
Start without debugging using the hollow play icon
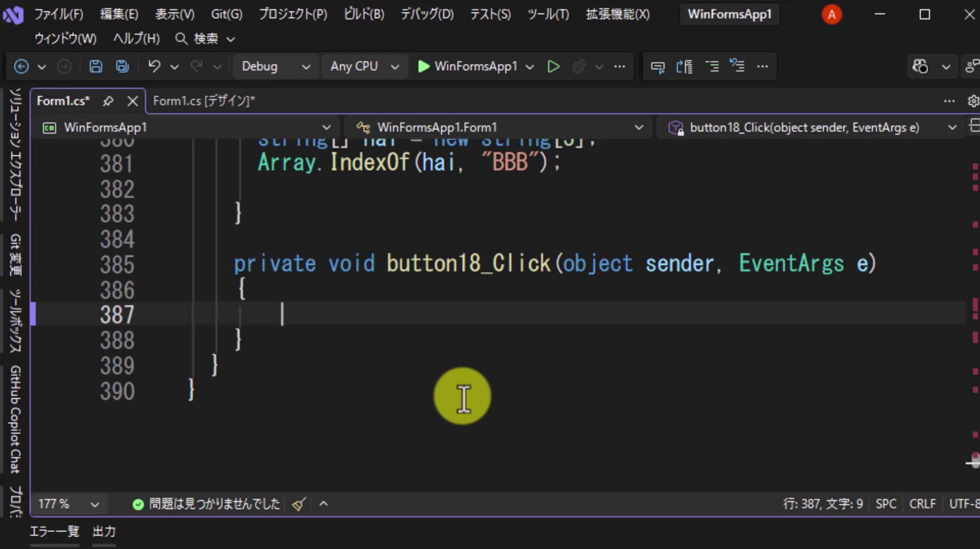(553, 66)
